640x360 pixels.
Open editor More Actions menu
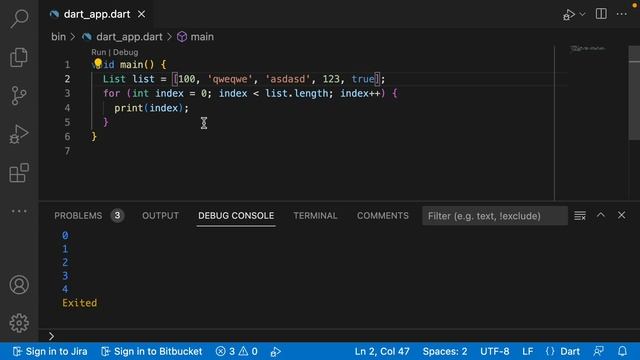pos(622,14)
